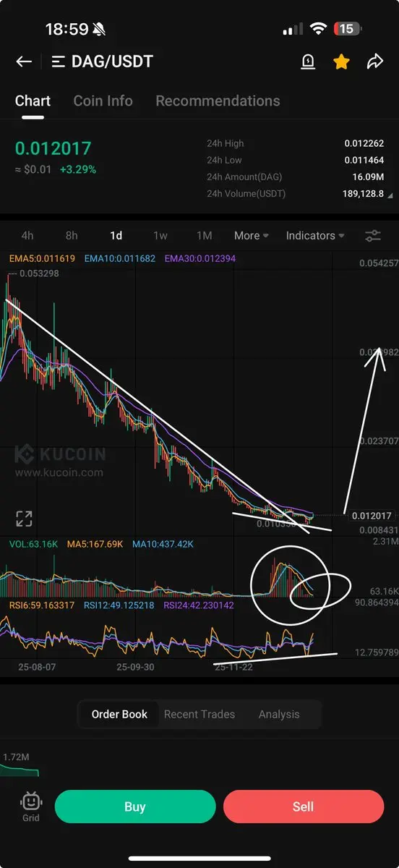Open the Recent Trades tab
Viewport: 399px width, 868px height.
coord(199,714)
